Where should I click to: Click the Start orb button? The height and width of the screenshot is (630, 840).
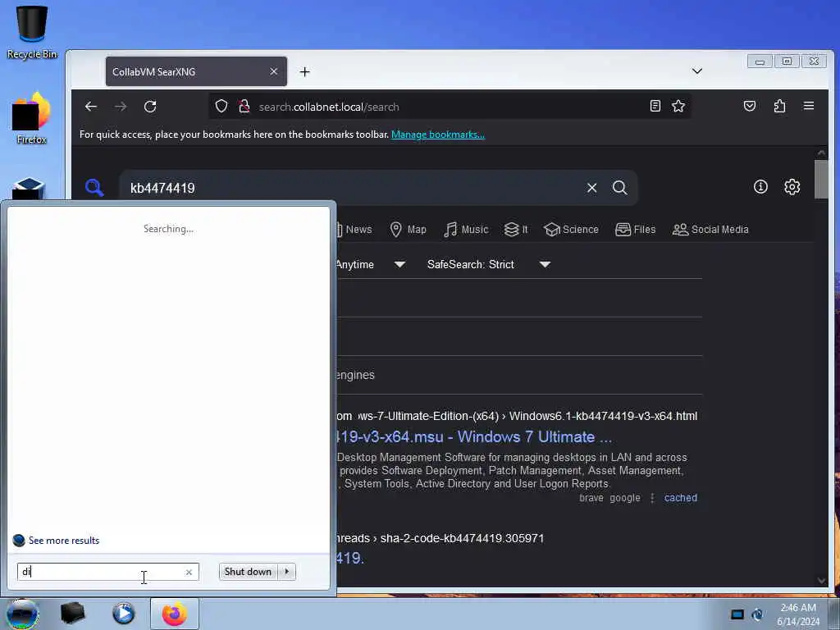click(22, 614)
